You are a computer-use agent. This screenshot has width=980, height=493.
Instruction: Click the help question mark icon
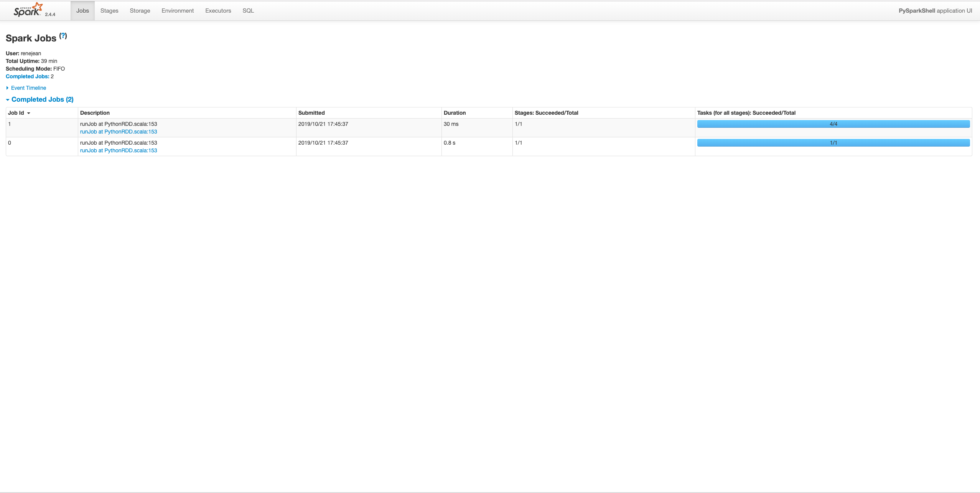(x=63, y=36)
